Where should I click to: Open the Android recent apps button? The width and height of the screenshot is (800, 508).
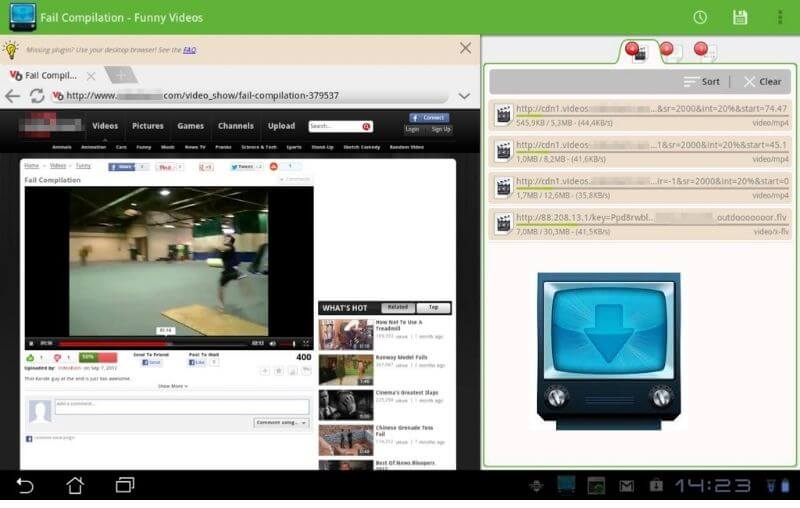coord(125,486)
